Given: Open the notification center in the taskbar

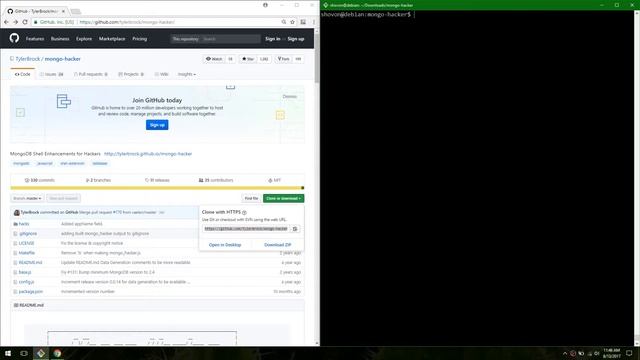Looking at the screenshot, I should (x=629, y=353).
